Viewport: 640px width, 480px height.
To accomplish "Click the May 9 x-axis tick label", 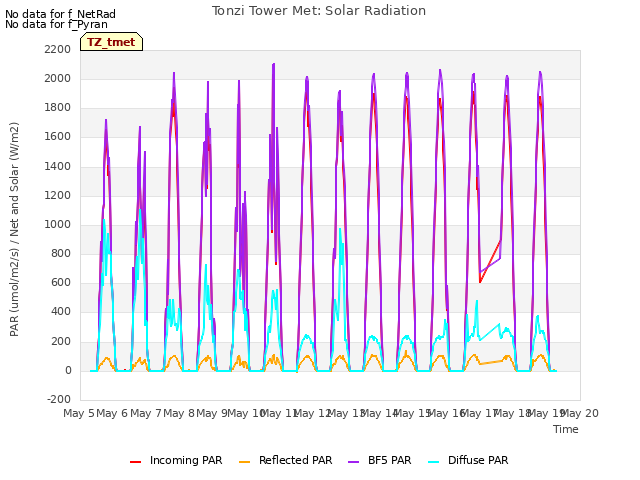I will 212,413.
